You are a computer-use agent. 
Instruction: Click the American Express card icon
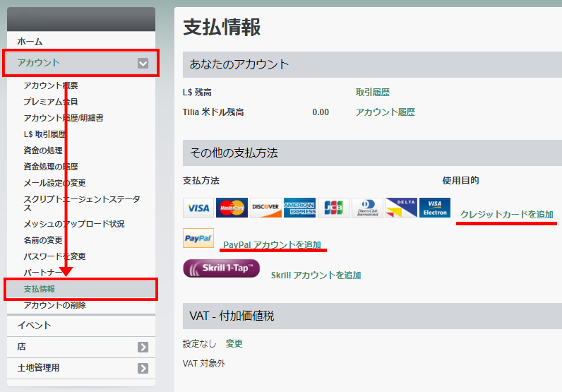pos(299,208)
